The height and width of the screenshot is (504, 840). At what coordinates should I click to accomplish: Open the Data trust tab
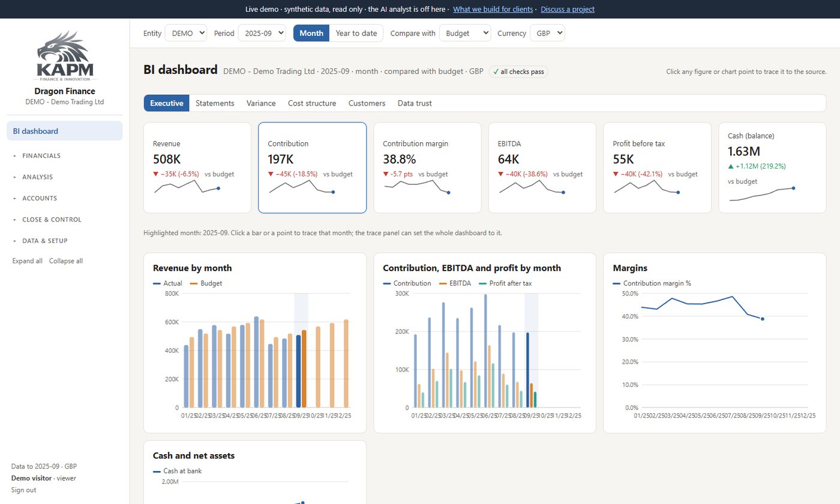click(x=415, y=103)
